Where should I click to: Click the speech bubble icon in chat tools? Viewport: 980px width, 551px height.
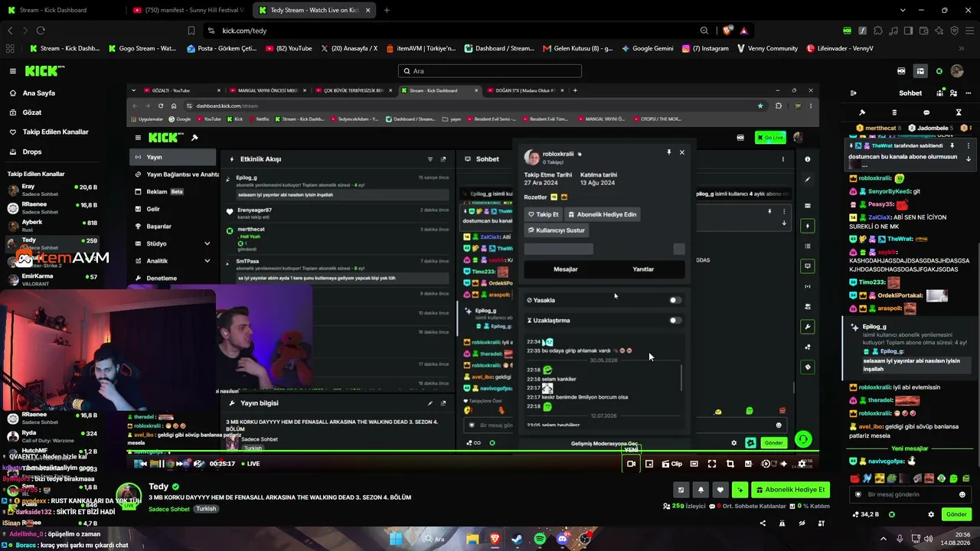point(926,112)
